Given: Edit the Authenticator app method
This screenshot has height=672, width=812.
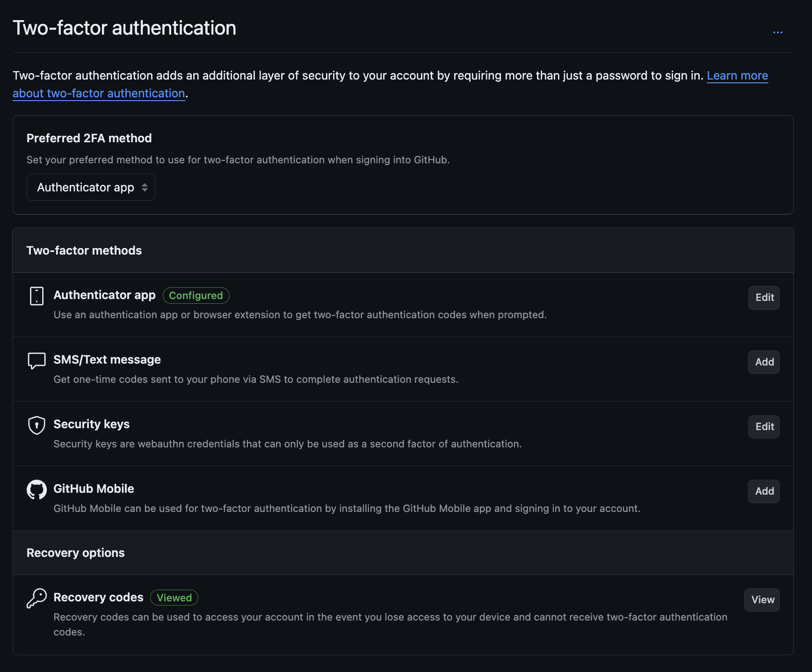Looking at the screenshot, I should point(764,298).
